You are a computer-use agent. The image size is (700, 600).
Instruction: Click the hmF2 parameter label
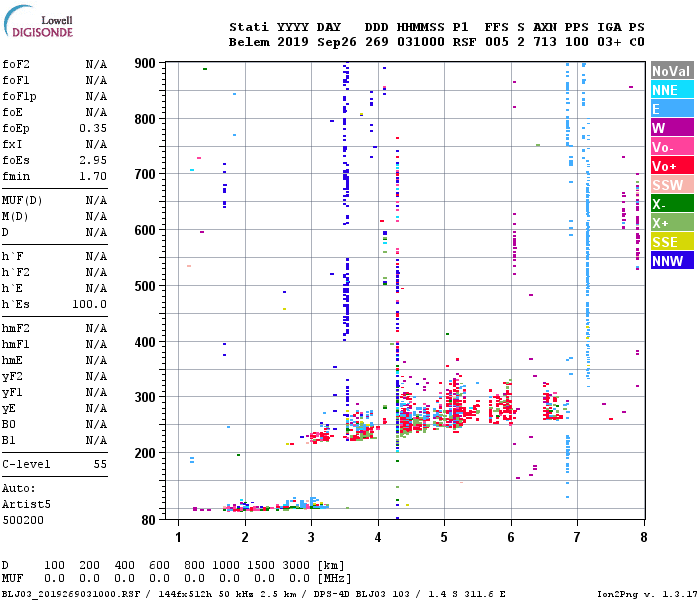16,329
